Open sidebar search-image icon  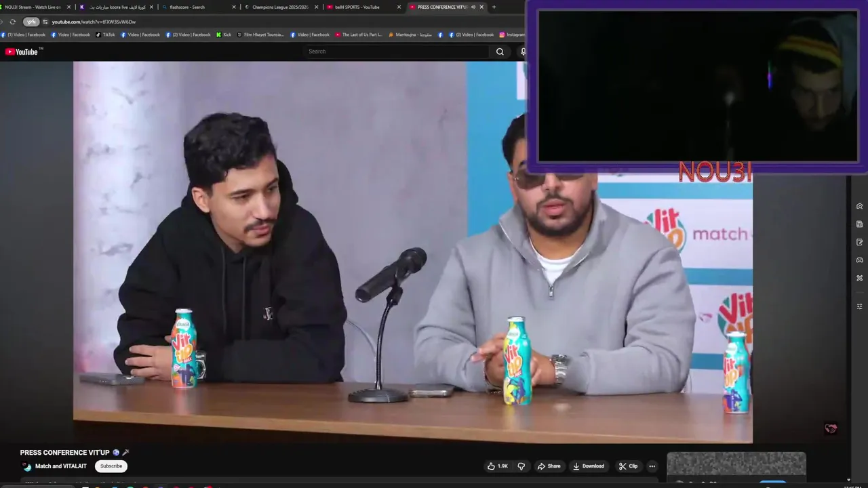[860, 206]
